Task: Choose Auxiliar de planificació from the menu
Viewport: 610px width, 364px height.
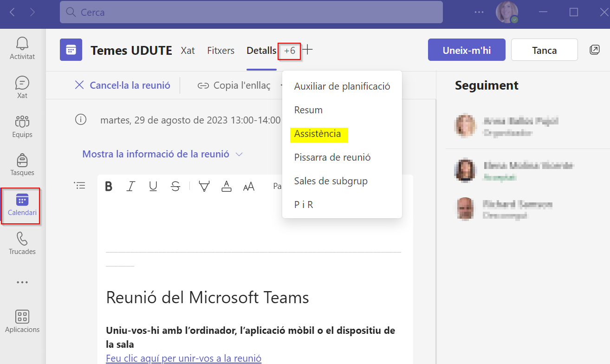Action: click(342, 86)
